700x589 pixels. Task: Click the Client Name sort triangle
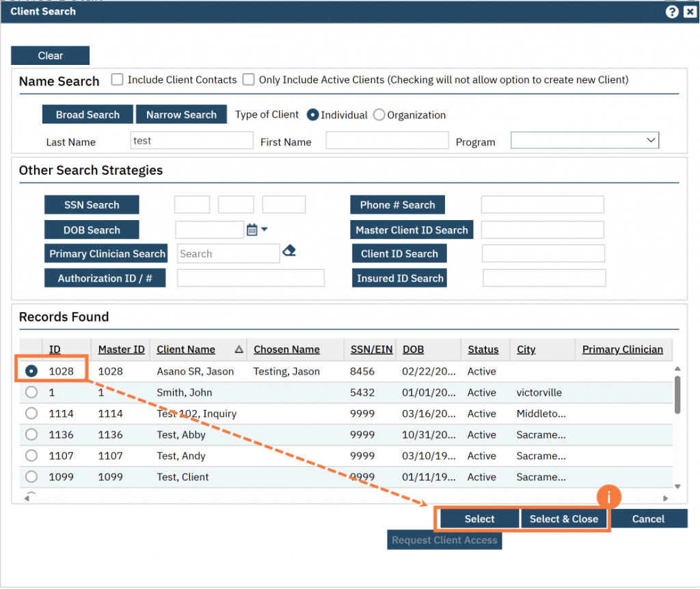point(239,350)
